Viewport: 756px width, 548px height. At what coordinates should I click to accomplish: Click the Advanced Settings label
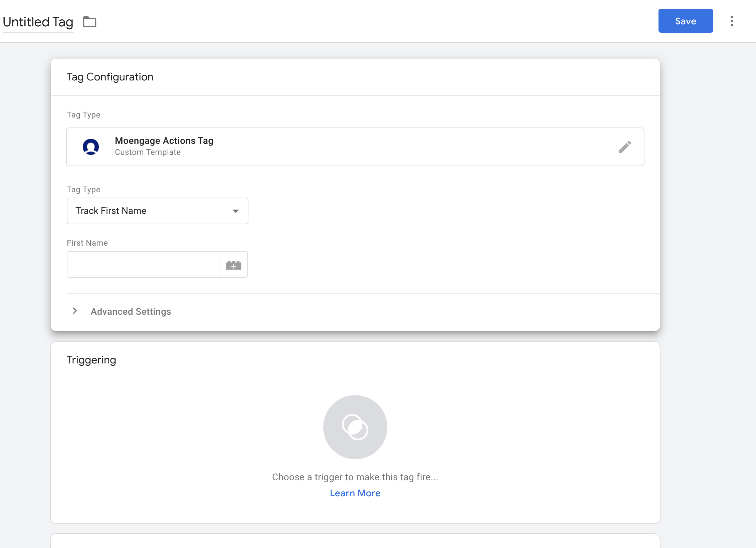pos(131,311)
